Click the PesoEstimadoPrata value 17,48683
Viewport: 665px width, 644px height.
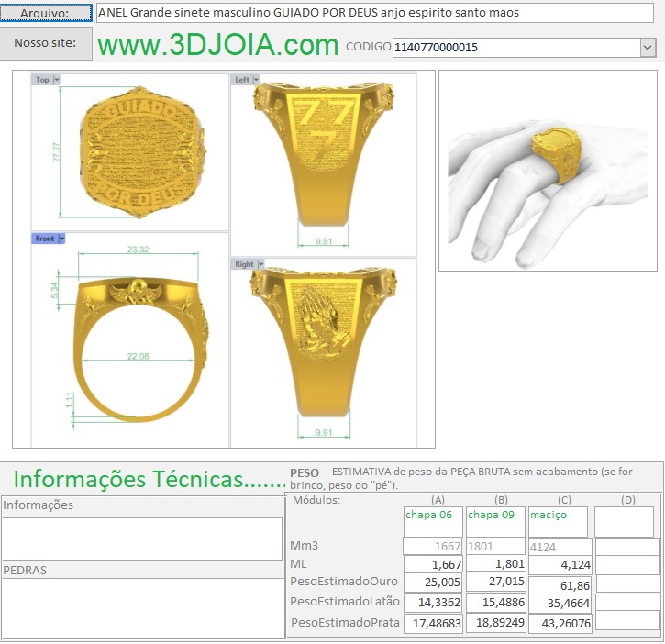tap(433, 623)
